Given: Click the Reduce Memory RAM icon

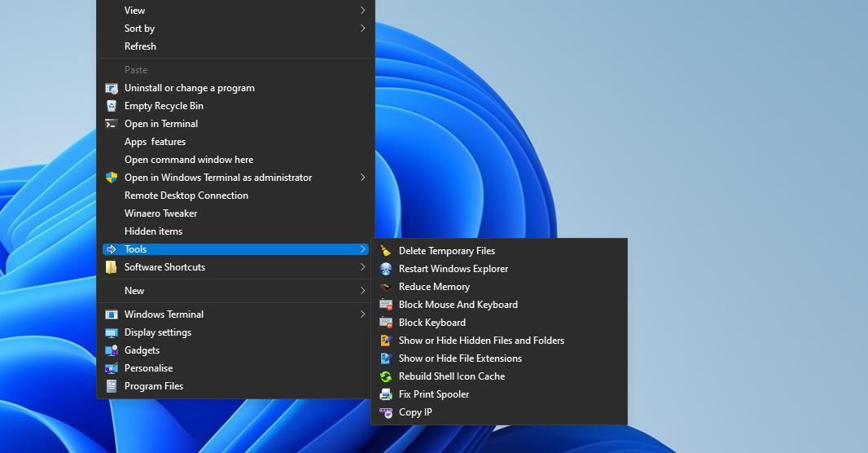Looking at the screenshot, I should coord(386,287).
